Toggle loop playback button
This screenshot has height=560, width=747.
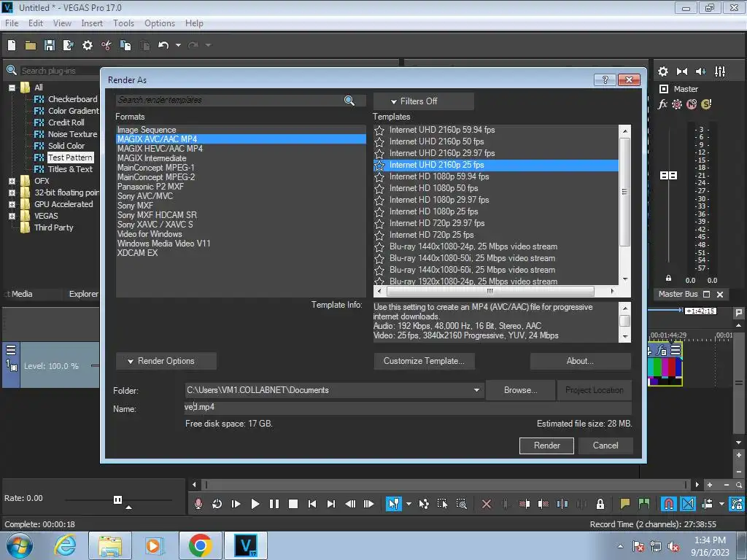[x=217, y=504]
